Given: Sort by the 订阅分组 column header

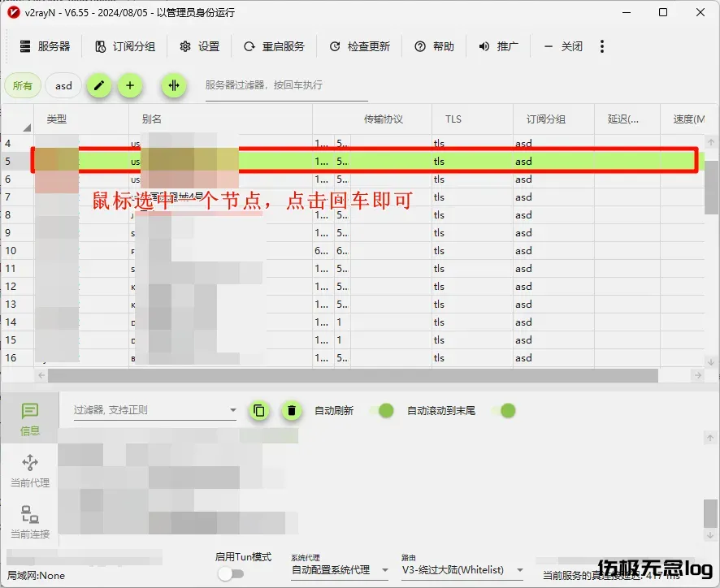Looking at the screenshot, I should click(x=553, y=119).
